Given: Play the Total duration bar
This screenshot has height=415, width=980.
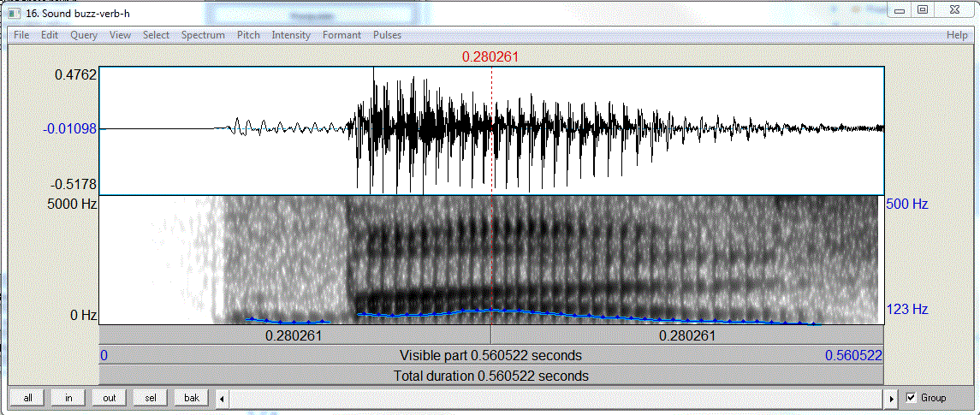Looking at the screenshot, I should (490, 376).
